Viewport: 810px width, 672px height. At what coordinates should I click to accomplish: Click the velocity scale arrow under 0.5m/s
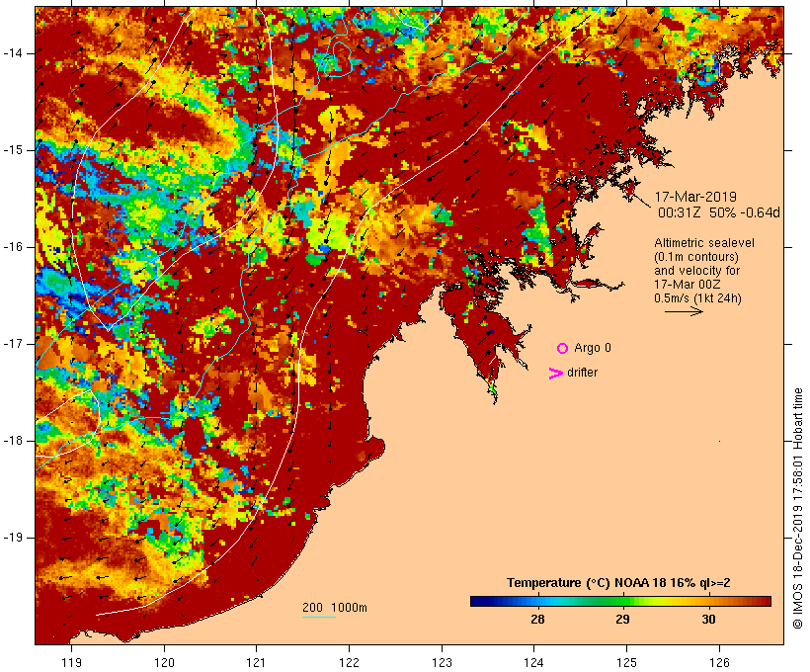(x=684, y=311)
